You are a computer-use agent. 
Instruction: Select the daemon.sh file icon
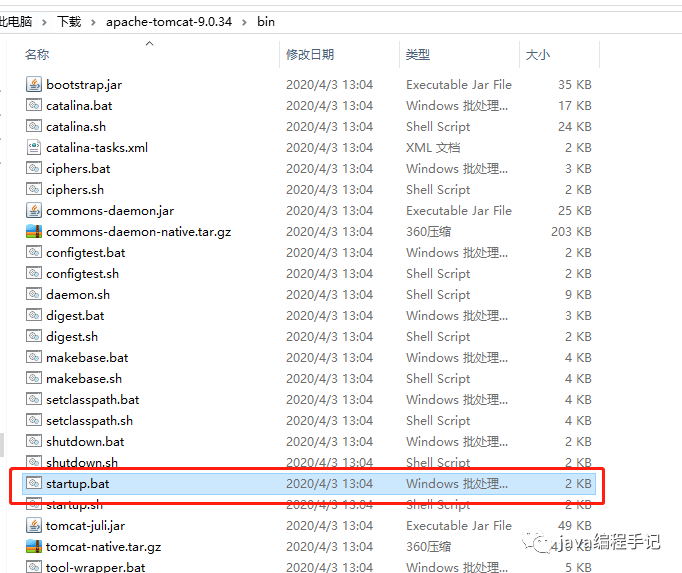34,294
